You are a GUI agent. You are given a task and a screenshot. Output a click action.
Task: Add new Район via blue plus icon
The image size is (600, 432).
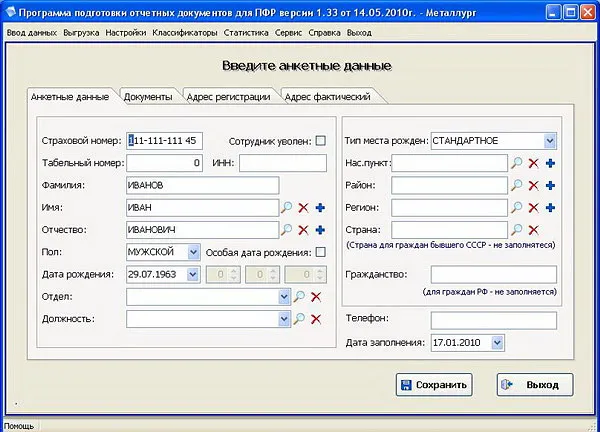550,186
